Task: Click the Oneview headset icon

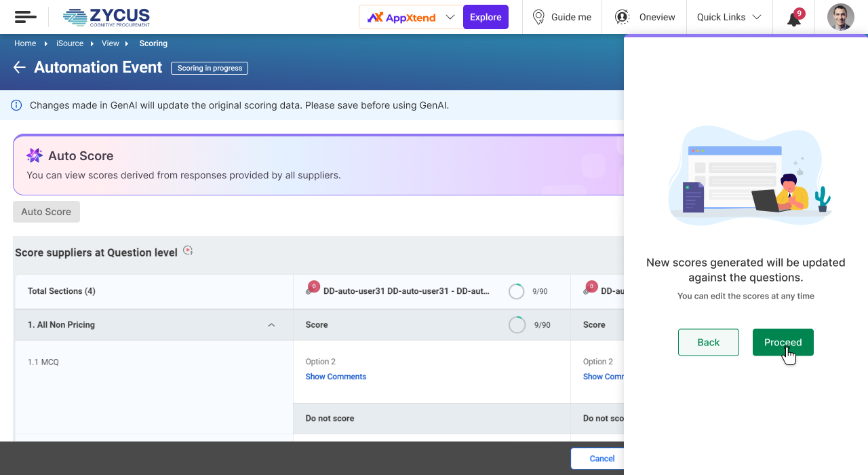Action: click(x=621, y=17)
